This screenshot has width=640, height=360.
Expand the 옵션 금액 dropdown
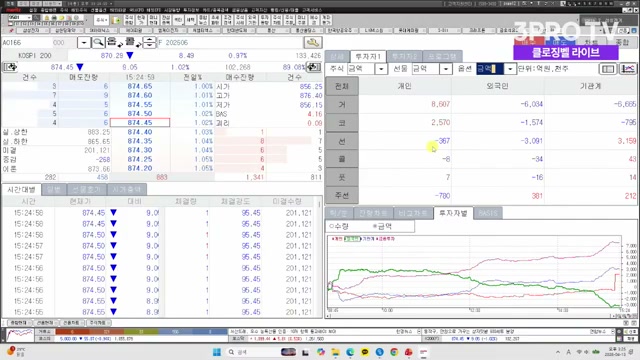tap(510, 69)
